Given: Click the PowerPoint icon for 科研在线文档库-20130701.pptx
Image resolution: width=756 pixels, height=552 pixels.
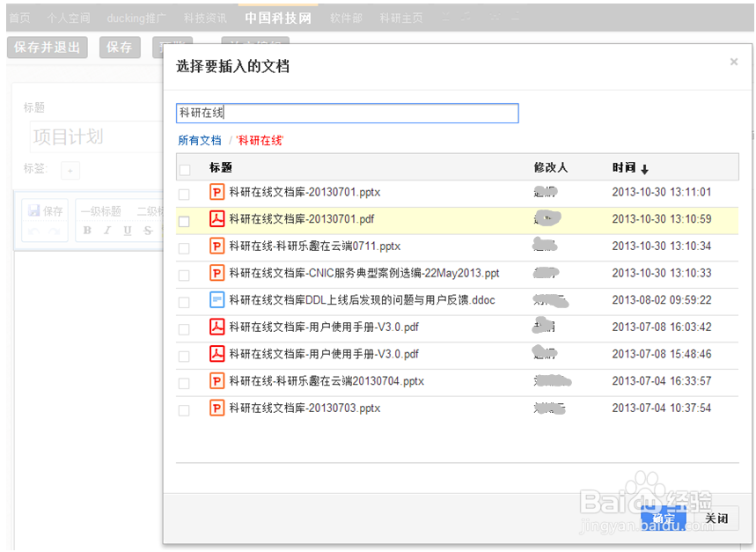Looking at the screenshot, I should point(217,192).
